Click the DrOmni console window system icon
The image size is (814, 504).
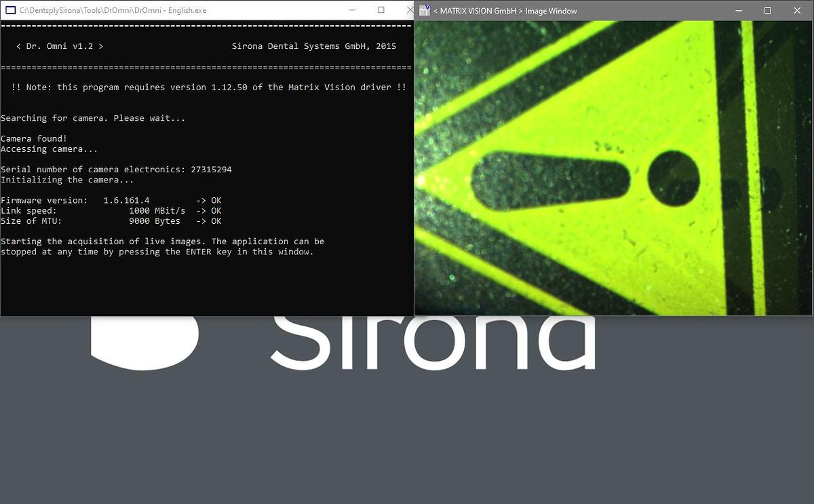[x=11, y=11]
